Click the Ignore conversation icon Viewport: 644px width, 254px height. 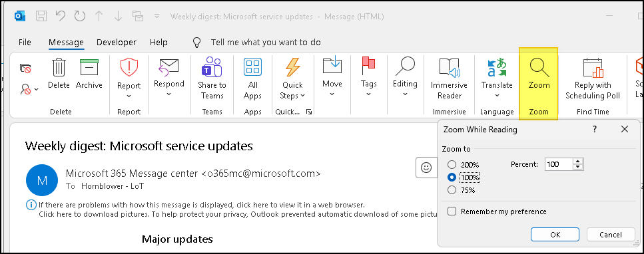pos(25,68)
